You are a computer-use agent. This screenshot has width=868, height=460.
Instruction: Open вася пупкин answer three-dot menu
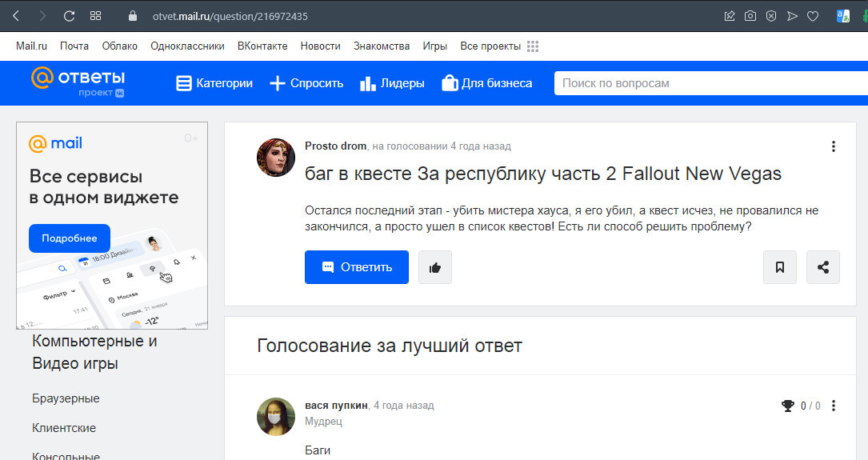(x=833, y=406)
